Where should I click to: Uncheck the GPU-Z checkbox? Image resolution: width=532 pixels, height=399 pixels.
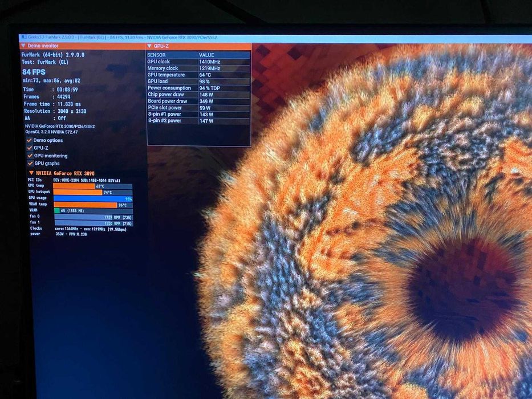click(30, 148)
